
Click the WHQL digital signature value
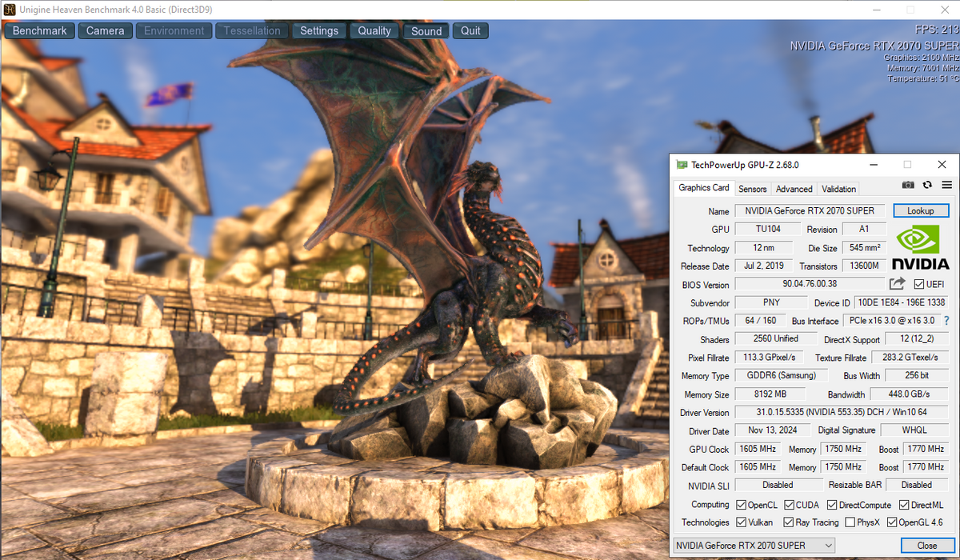(x=914, y=430)
